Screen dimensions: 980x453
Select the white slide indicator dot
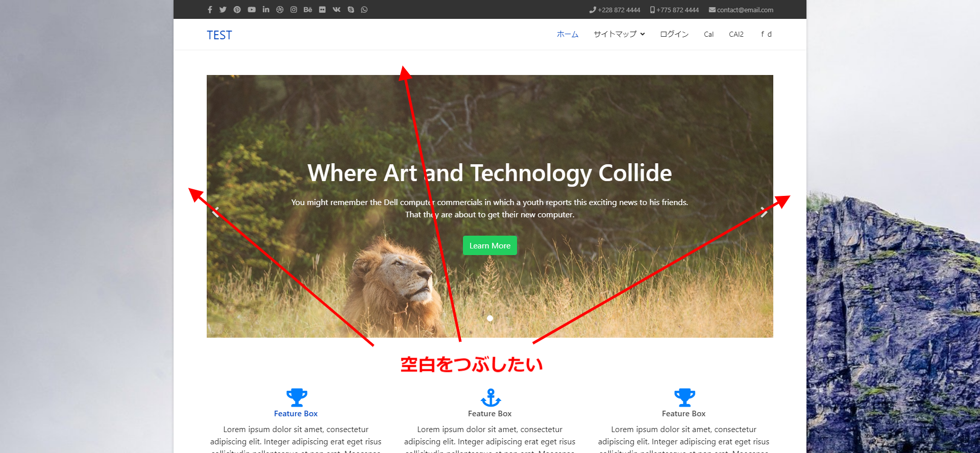coord(490,318)
